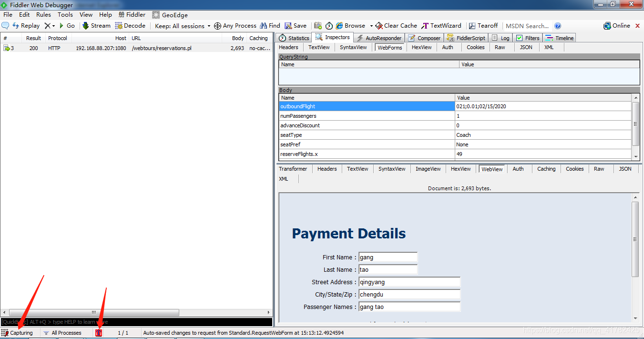Select the seatType body row
644x339 pixels.
coord(455,135)
